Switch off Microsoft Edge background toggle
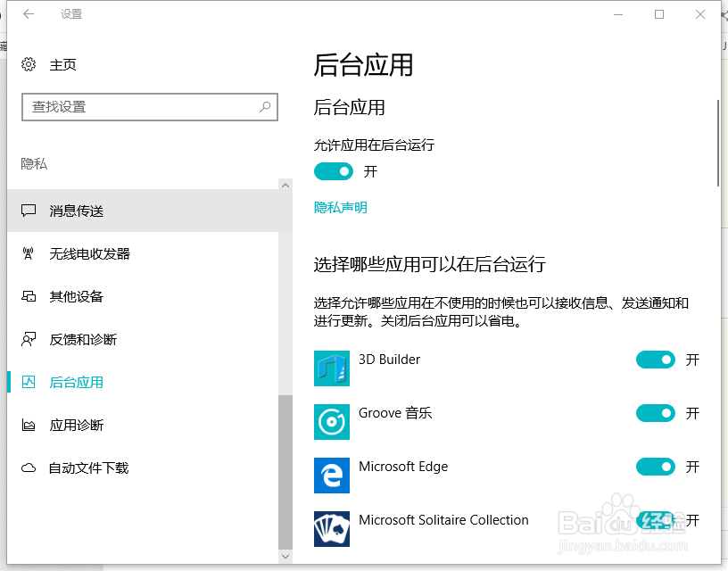The width and height of the screenshot is (728, 571). pyautogui.click(x=655, y=467)
